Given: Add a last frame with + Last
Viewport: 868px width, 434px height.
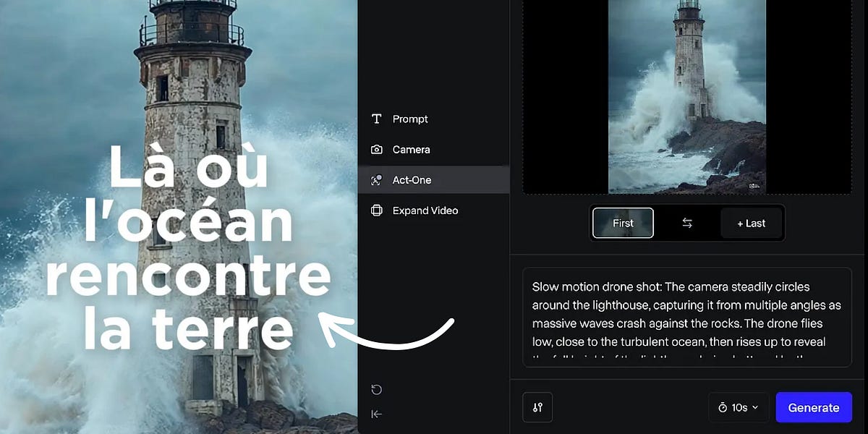Looking at the screenshot, I should (x=751, y=223).
